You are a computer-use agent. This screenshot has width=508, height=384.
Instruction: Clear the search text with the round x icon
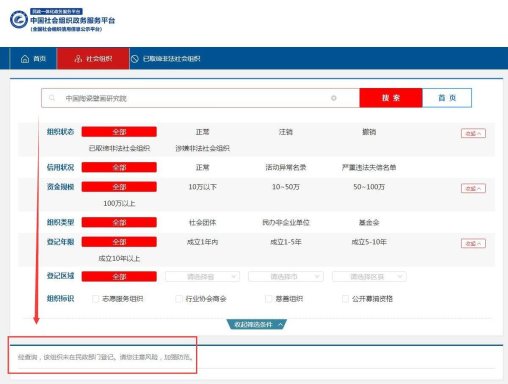pyautogui.click(x=333, y=98)
